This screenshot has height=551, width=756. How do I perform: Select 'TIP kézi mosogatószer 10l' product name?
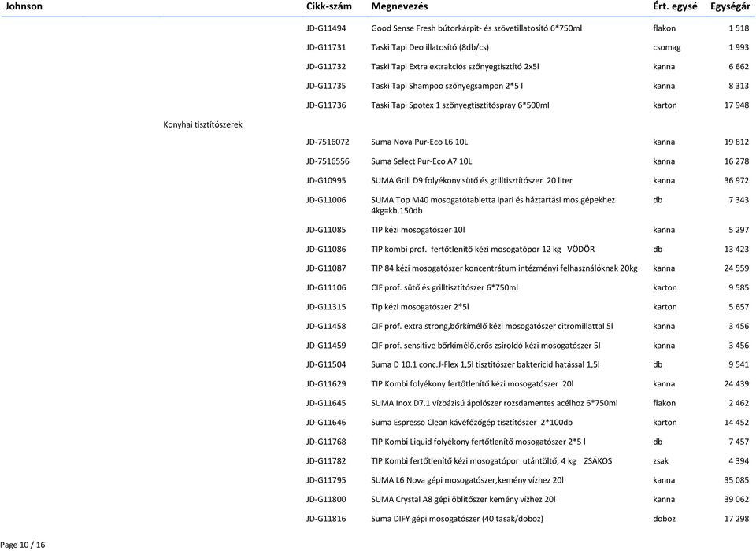click(418, 230)
